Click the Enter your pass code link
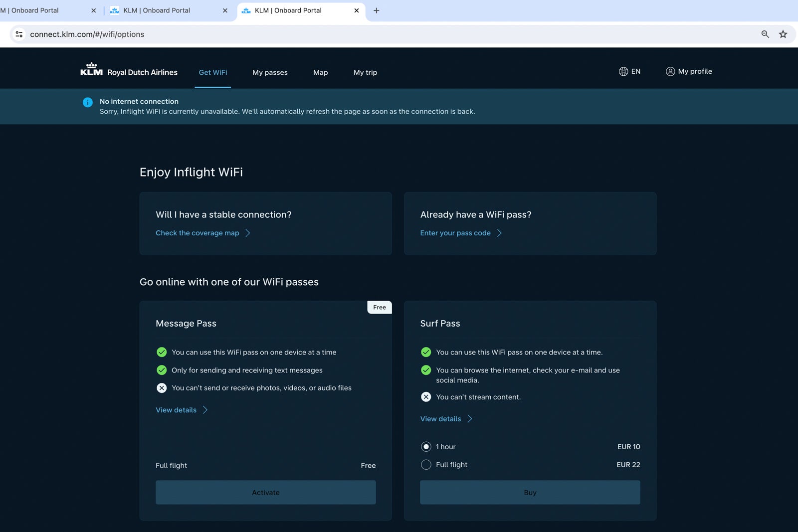The image size is (798, 532). coord(455,233)
